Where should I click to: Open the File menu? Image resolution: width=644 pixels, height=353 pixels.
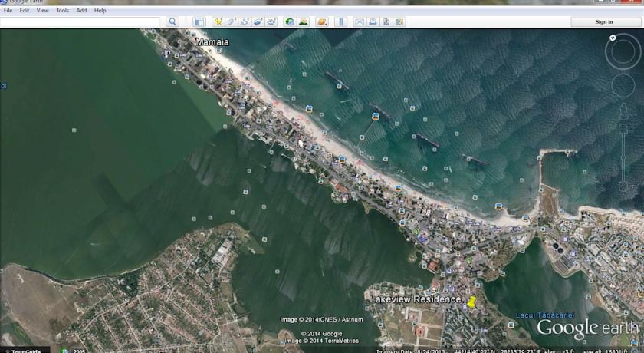tap(8, 10)
